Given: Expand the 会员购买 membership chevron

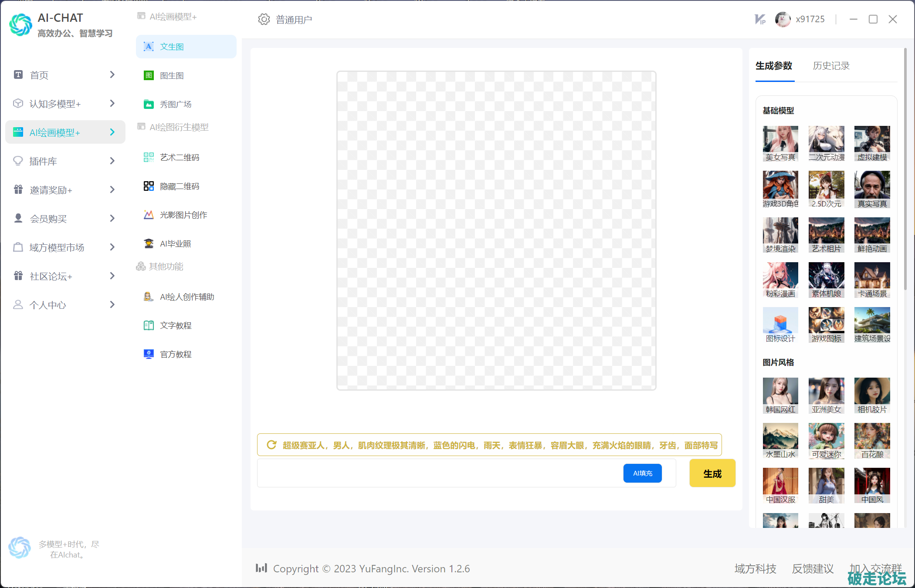Looking at the screenshot, I should pos(112,218).
